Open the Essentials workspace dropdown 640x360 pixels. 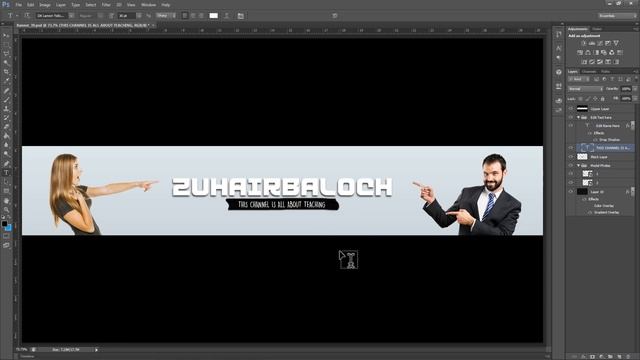pos(617,16)
